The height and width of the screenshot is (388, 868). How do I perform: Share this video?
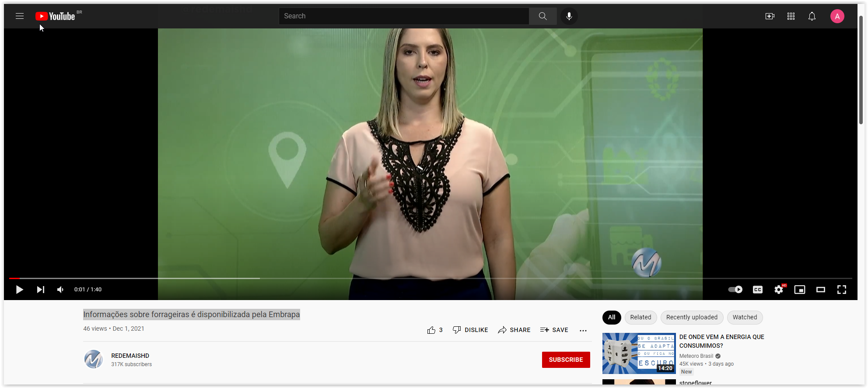pos(514,330)
